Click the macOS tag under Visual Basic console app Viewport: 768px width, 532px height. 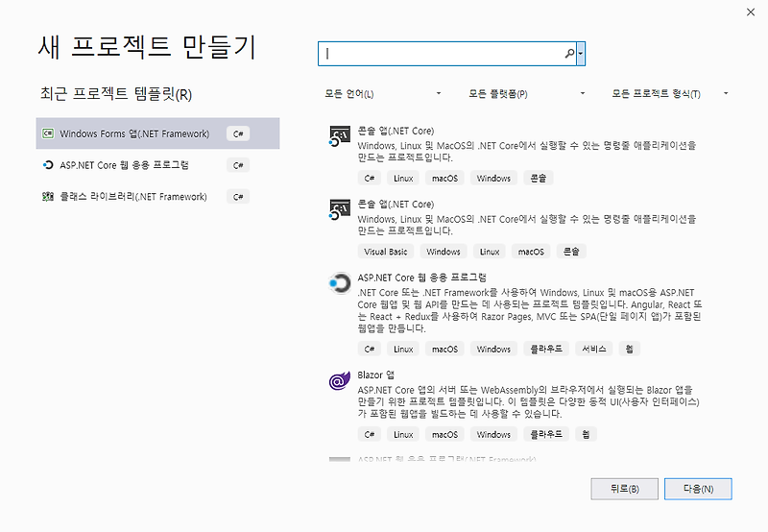pyautogui.click(x=531, y=252)
